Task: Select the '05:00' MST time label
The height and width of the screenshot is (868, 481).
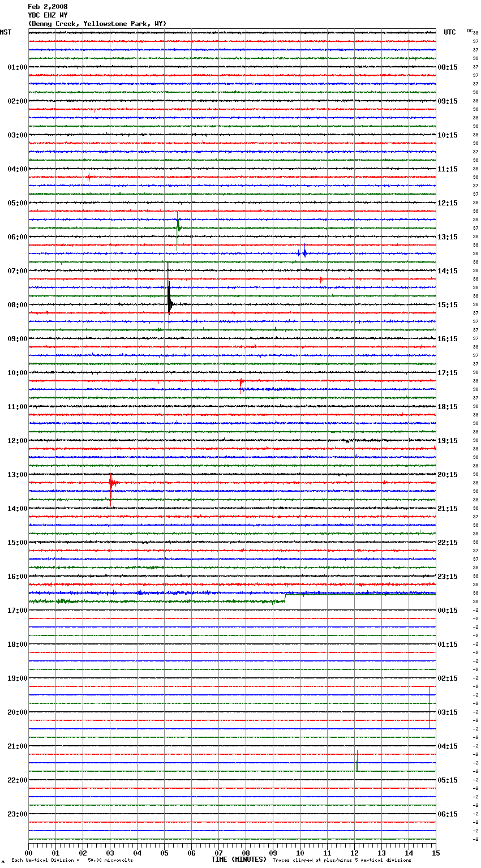Action: 18,203
